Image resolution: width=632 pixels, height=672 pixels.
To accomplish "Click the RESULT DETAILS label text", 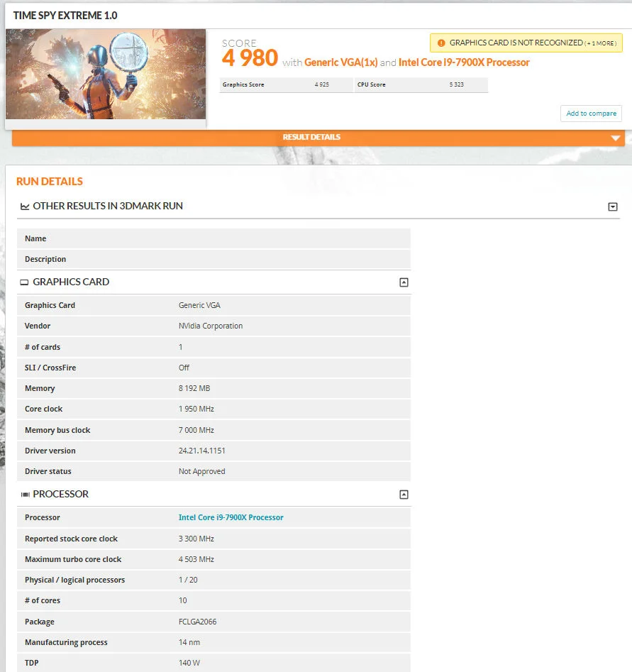I will [311, 137].
